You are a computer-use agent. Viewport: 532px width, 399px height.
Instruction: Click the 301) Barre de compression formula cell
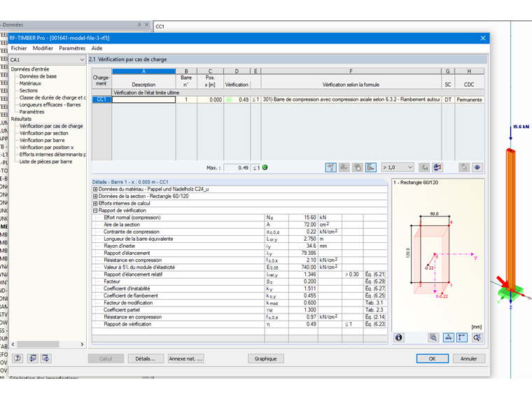(x=351, y=99)
